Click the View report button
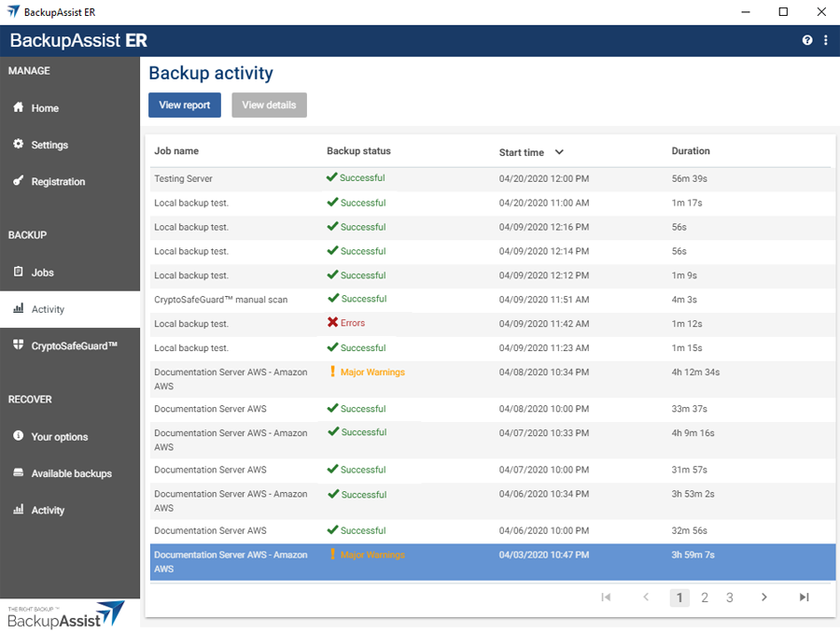 pos(184,105)
